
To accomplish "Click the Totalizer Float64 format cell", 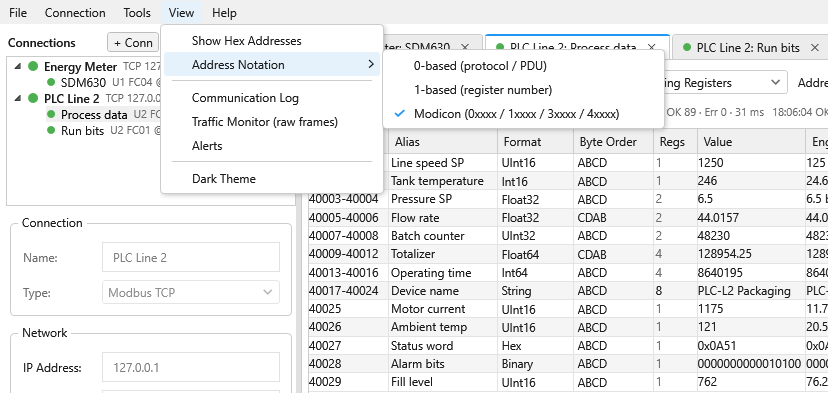I will 535,254.
